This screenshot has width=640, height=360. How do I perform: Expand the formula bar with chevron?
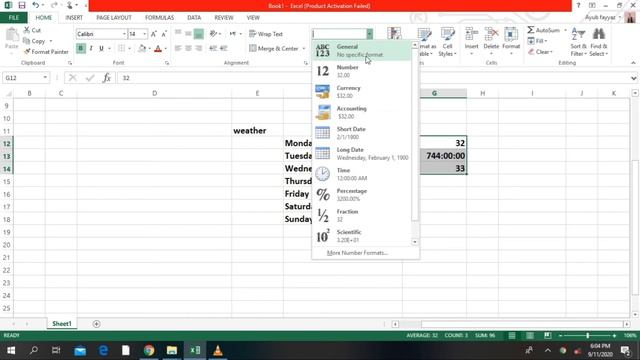coord(633,78)
